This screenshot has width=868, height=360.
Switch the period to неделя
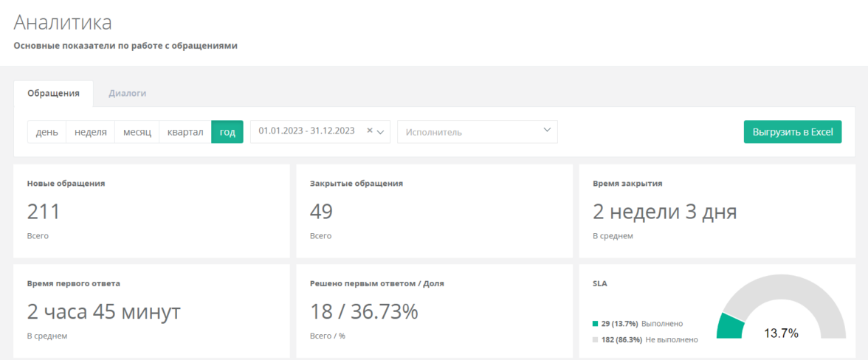pyautogui.click(x=91, y=132)
